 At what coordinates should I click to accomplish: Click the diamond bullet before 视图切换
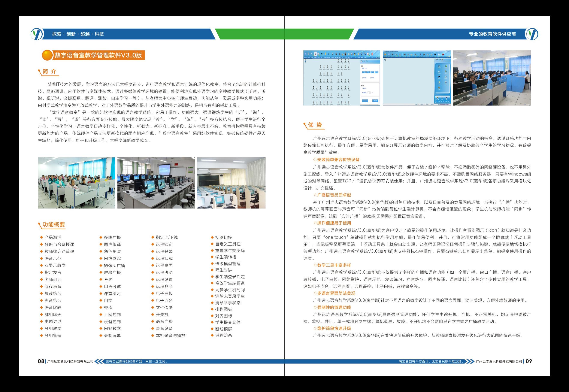coord(212,237)
